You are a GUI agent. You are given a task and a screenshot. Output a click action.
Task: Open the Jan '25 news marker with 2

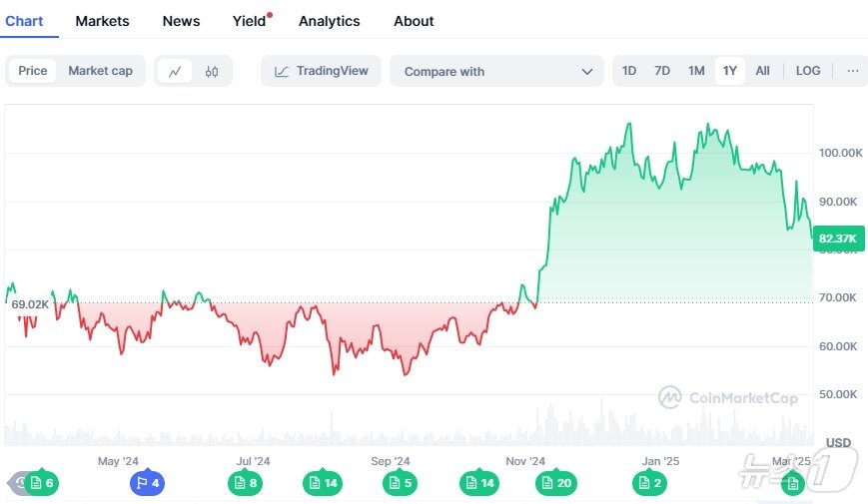(x=648, y=483)
